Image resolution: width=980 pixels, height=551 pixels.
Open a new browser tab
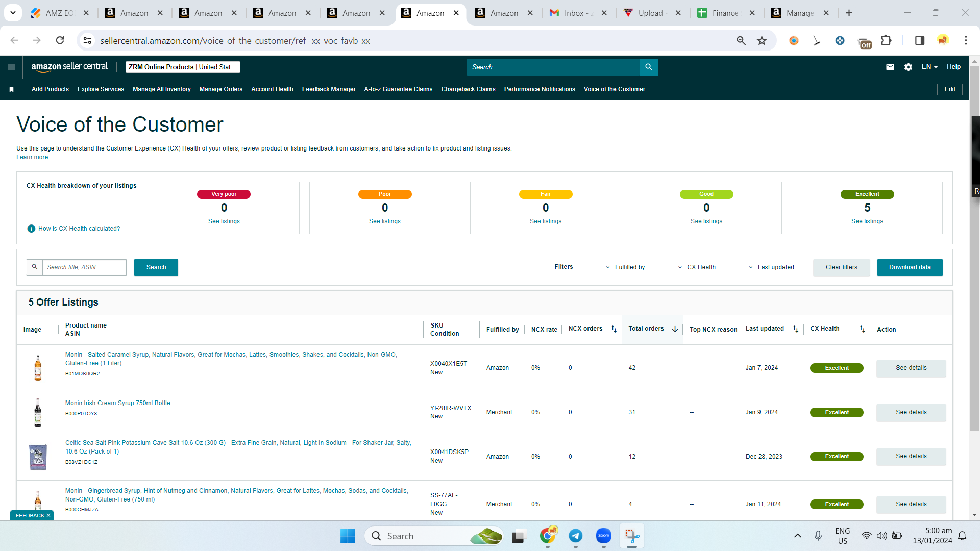point(849,13)
